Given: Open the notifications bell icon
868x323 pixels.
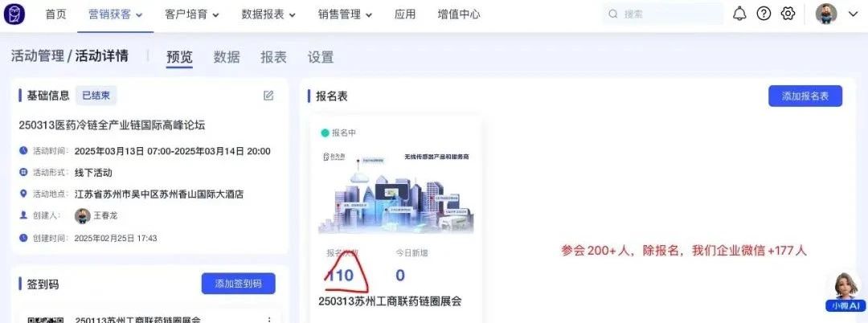Looking at the screenshot, I should click(739, 14).
